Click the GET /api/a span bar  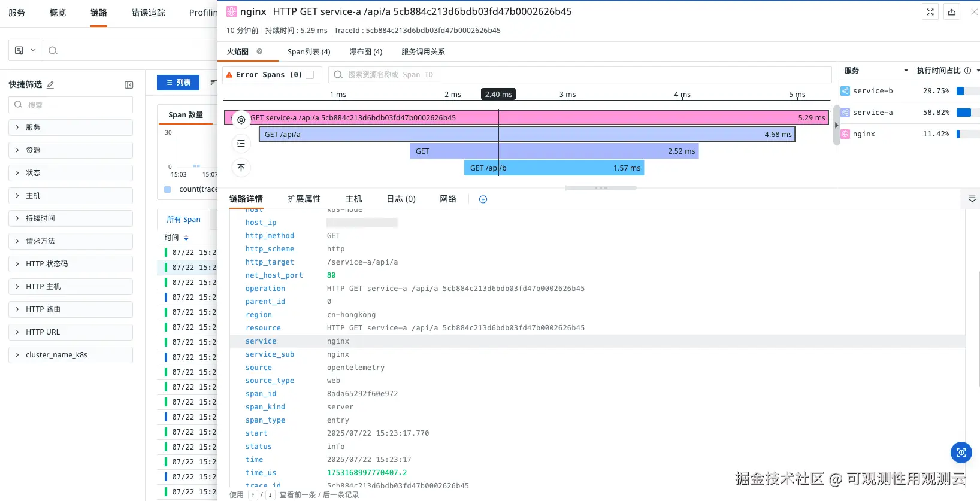tap(527, 135)
